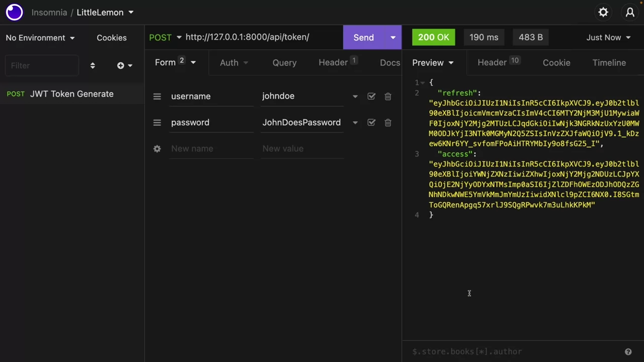The image size is (644, 362).
Task: Delete the password form row
Action: click(388, 123)
